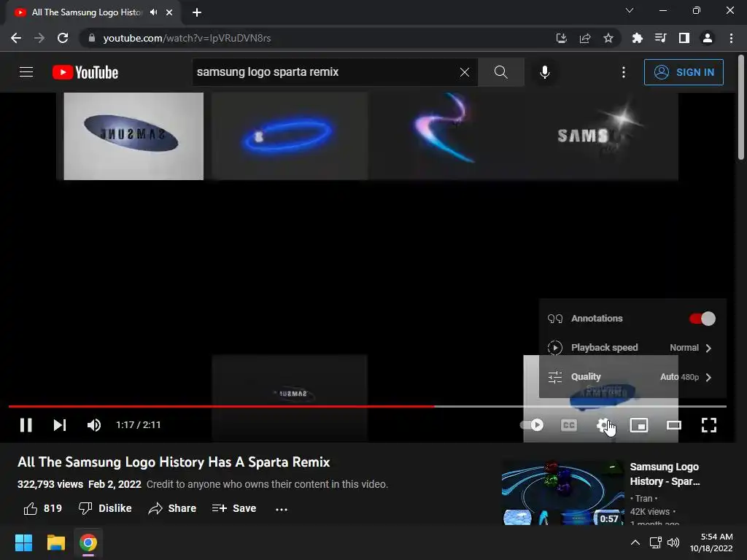Mute the video volume
The image size is (747, 560).
(94, 425)
